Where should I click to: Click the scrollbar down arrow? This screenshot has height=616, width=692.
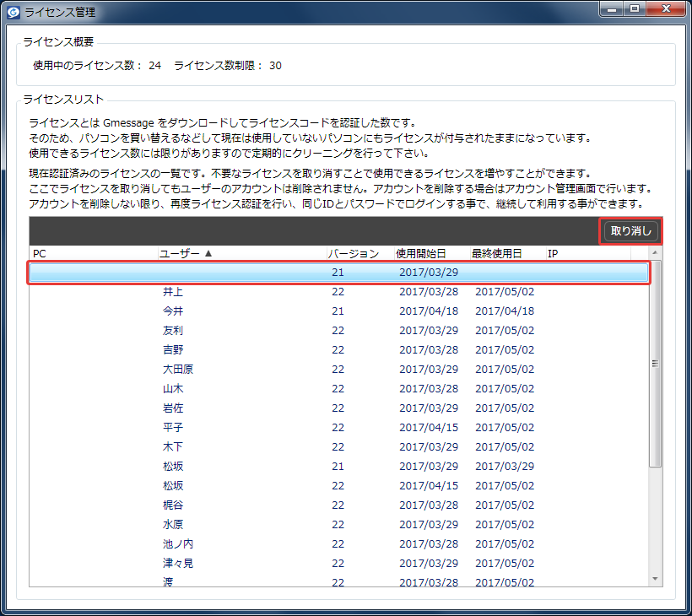pyautogui.click(x=656, y=580)
